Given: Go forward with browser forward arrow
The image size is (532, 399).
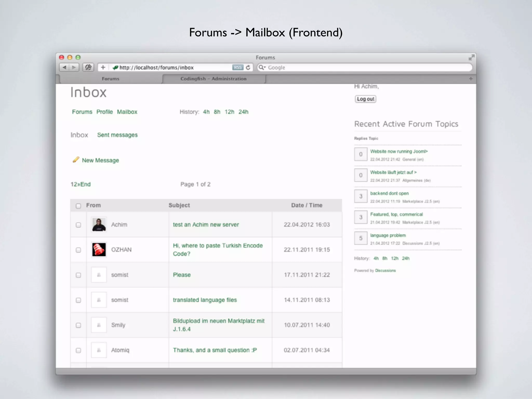Looking at the screenshot, I should point(74,68).
